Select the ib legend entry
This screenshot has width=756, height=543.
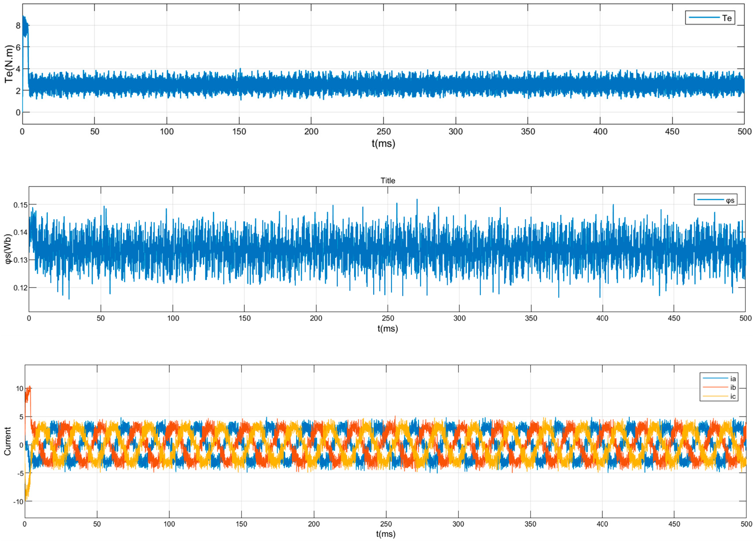click(x=733, y=387)
